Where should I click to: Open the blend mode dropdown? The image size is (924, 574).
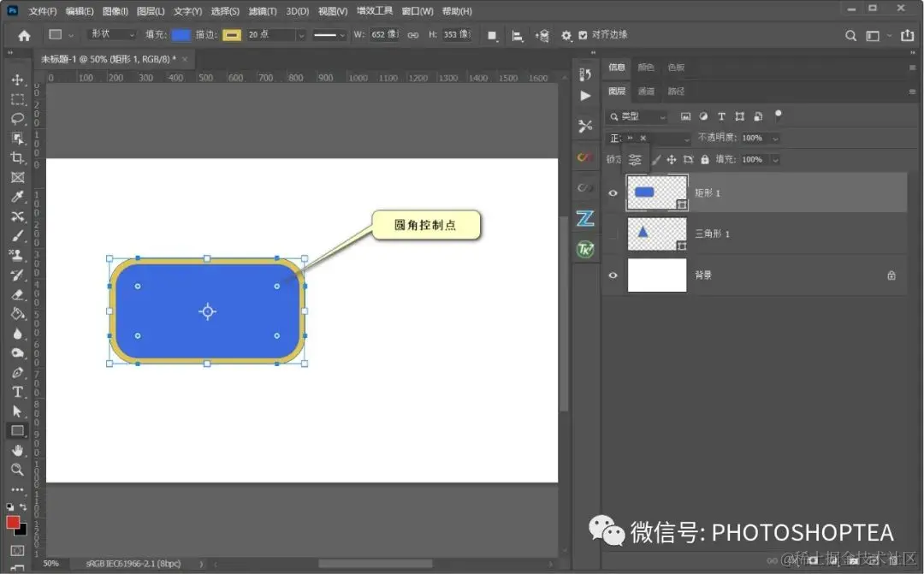pos(648,139)
